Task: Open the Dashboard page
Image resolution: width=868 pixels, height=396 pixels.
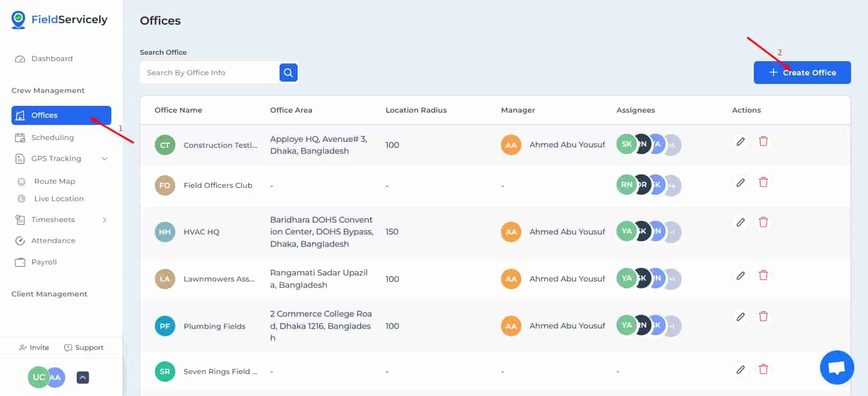Action: coord(52,58)
